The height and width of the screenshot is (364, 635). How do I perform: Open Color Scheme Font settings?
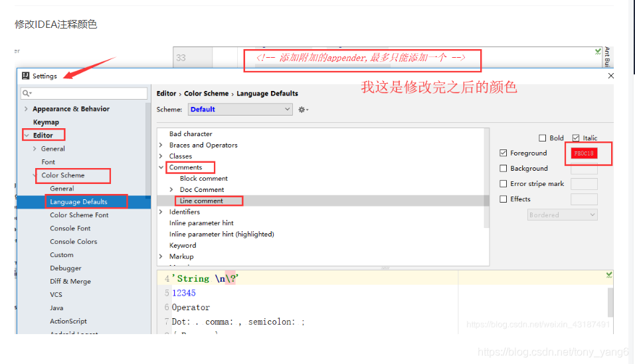(80, 215)
